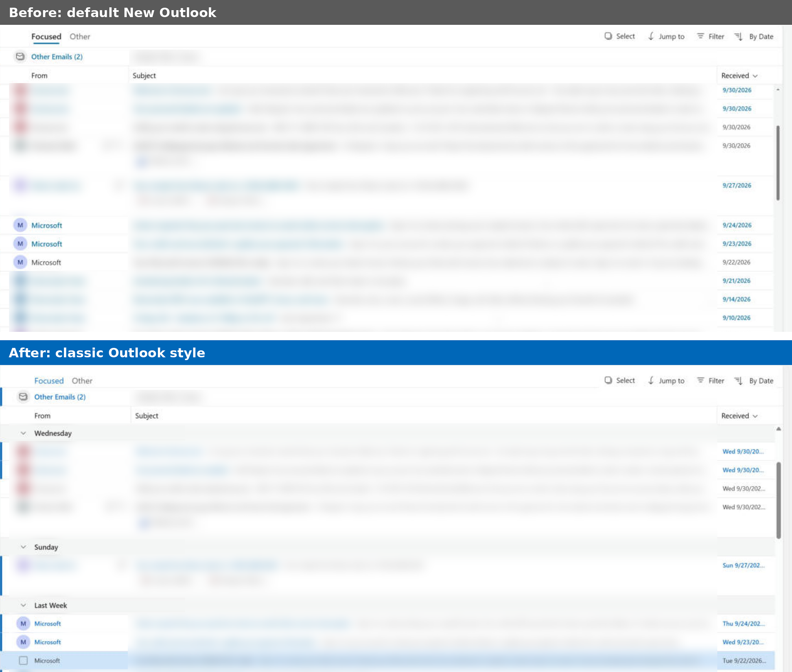Screen dimensions: 792x672
Task: Click Filter lines icon in Before panel
Action: [700, 36]
